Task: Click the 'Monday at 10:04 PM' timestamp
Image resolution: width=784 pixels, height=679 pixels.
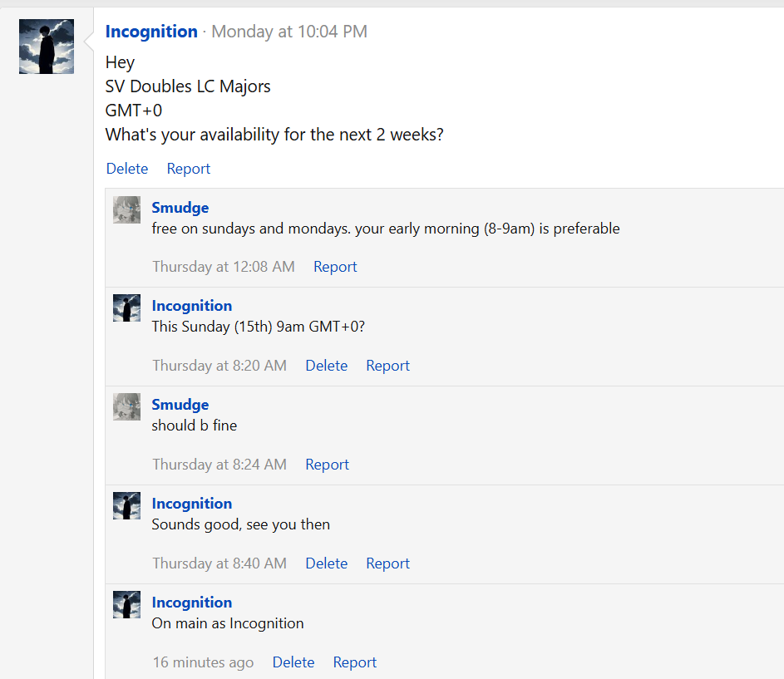Action: tap(289, 32)
